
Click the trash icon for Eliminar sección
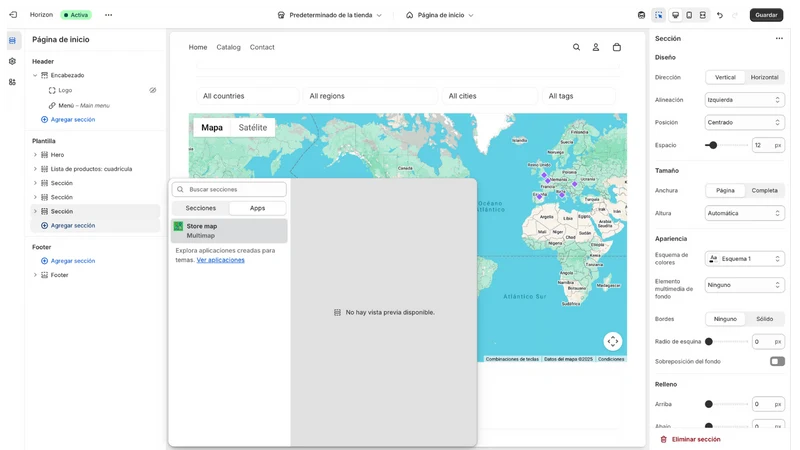coord(663,439)
